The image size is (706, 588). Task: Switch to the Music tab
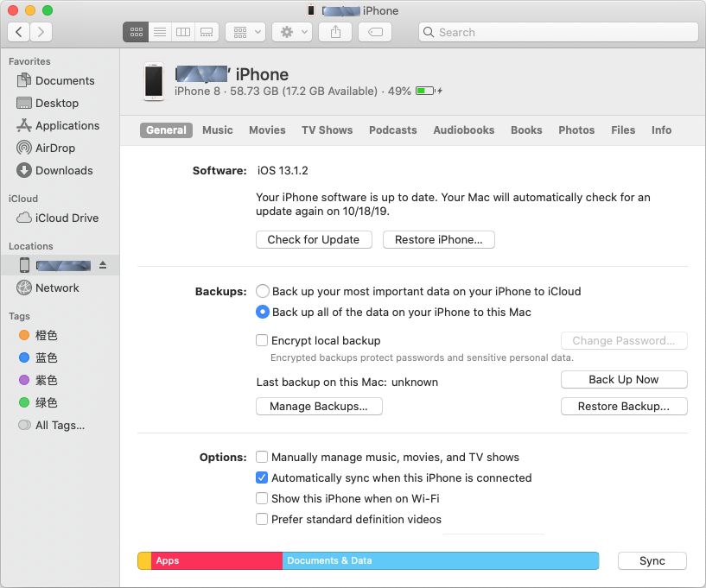[217, 130]
